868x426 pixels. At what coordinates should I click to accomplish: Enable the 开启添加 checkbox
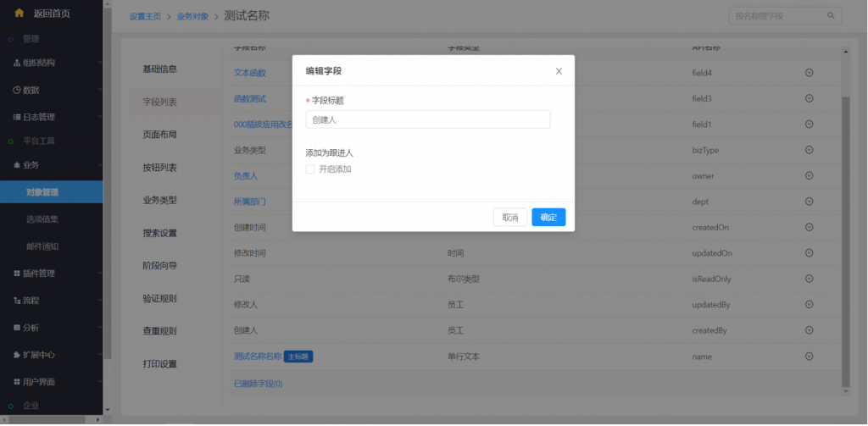[x=310, y=169]
